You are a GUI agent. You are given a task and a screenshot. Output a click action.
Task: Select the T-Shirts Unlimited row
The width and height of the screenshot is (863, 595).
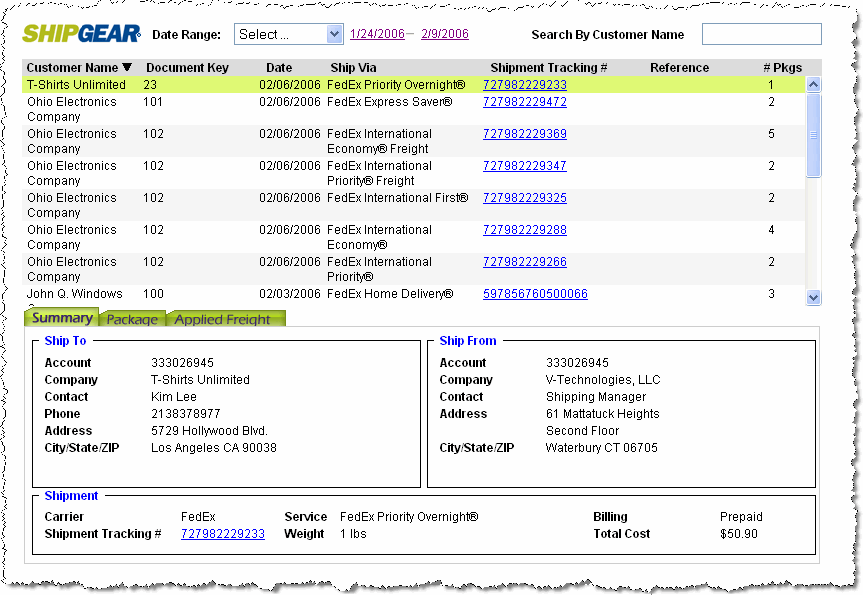[413, 85]
